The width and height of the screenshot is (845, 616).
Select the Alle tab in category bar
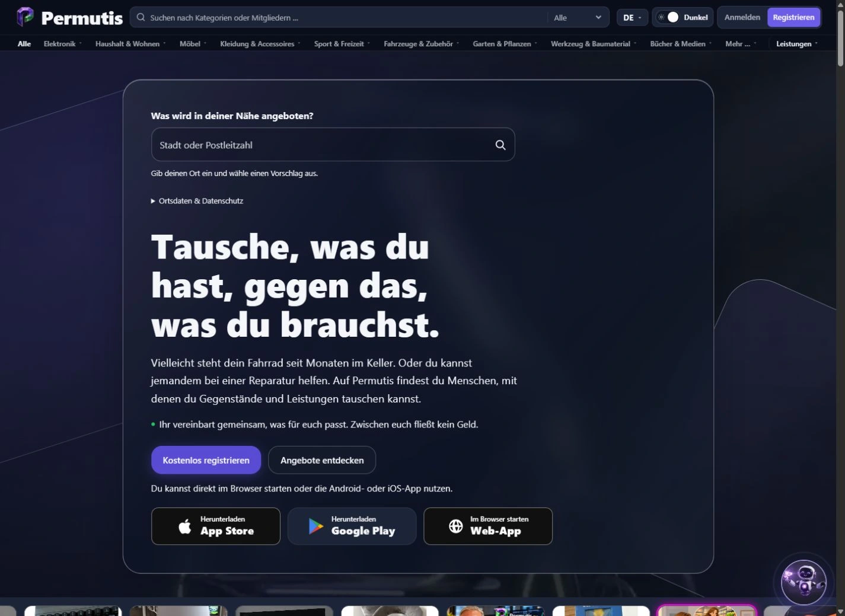[x=24, y=44]
